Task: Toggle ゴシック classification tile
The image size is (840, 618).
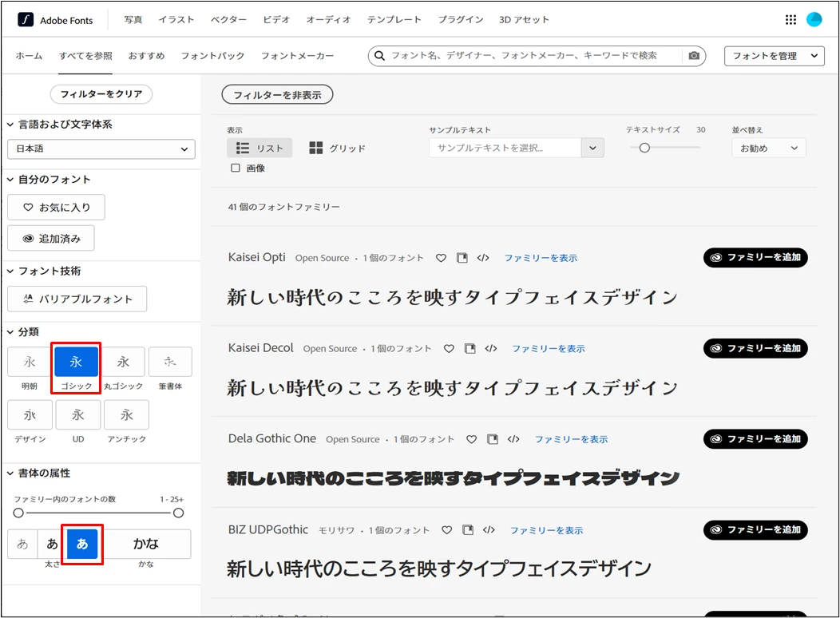Action: (76, 362)
